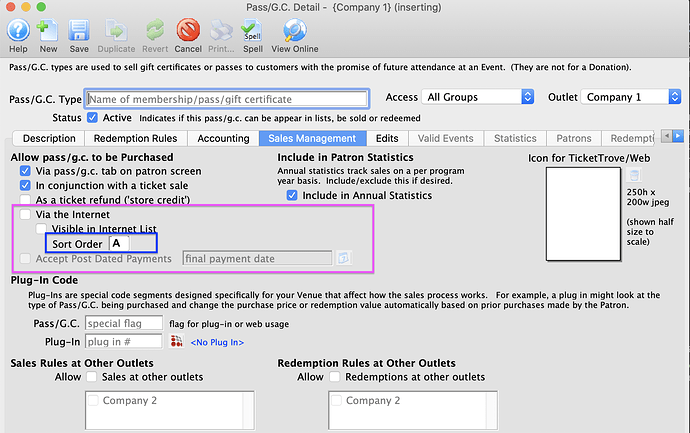This screenshot has width=690, height=433.
Task: Click the New record icon
Action: pyautogui.click(x=48, y=31)
